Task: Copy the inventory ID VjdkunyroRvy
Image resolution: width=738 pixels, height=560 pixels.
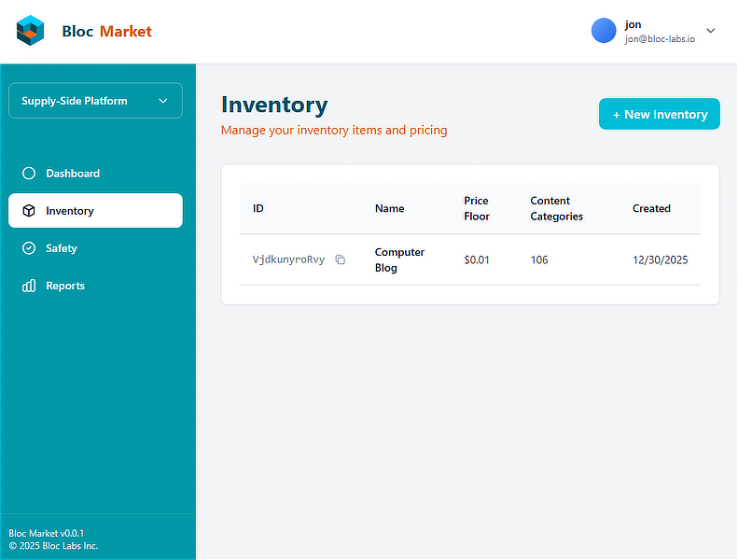Action: coord(341,260)
